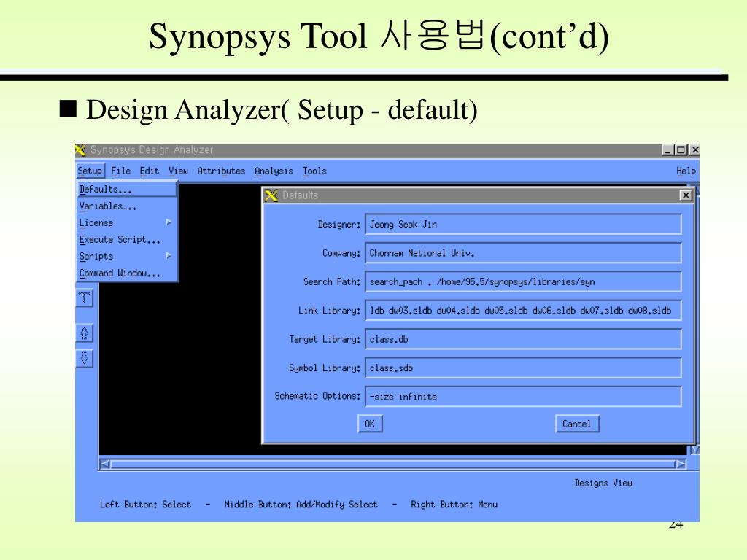The height and width of the screenshot is (560, 747).
Task: Open Command Window... from the menu
Action: [120, 273]
